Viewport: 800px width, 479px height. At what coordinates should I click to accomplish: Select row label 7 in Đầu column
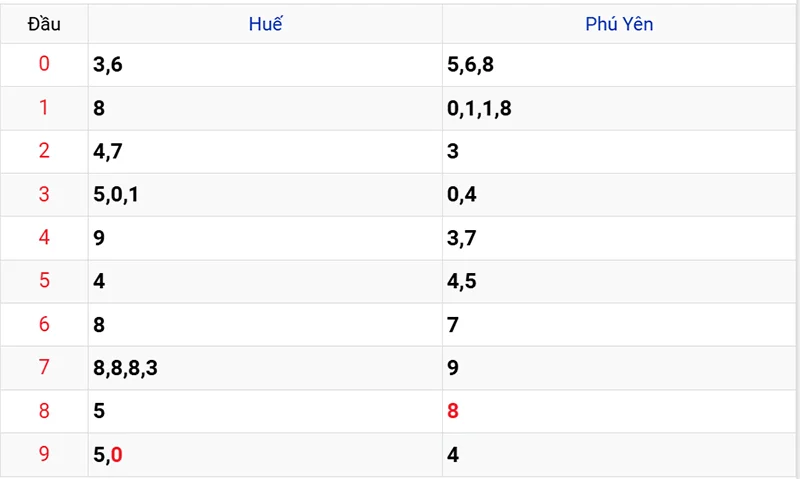(x=44, y=368)
